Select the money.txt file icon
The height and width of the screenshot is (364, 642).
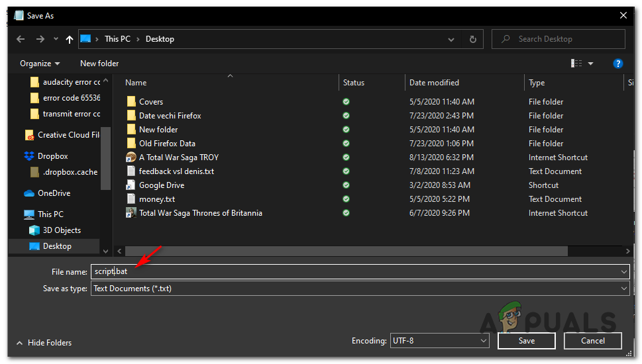(131, 199)
